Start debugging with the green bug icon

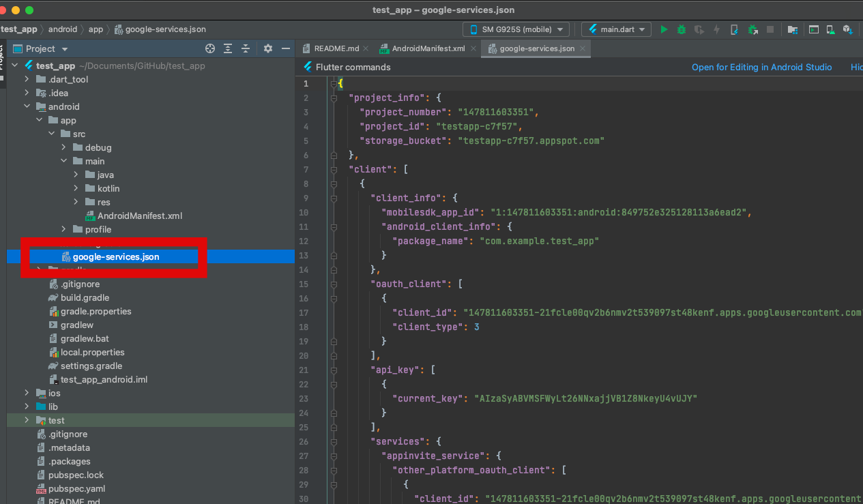[681, 29]
